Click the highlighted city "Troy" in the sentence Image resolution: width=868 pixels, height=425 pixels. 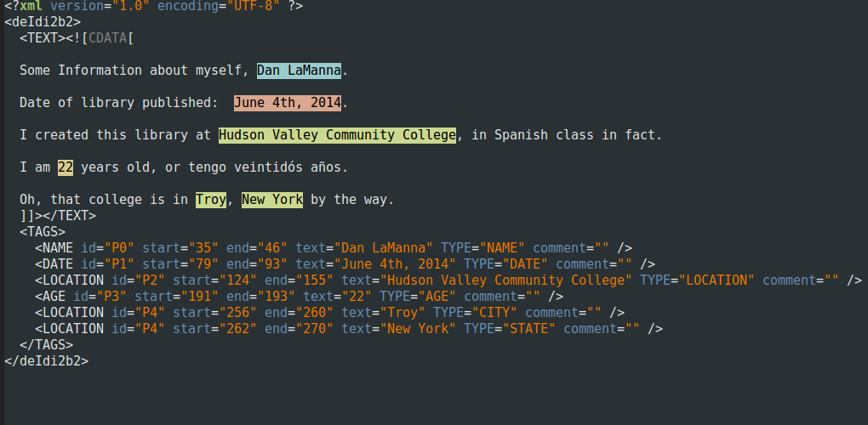[211, 200]
